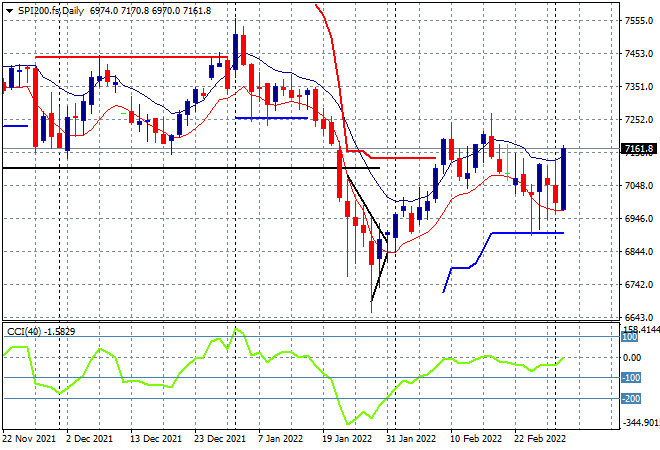Click the SPI200.fs Daily chart title

tap(51, 11)
